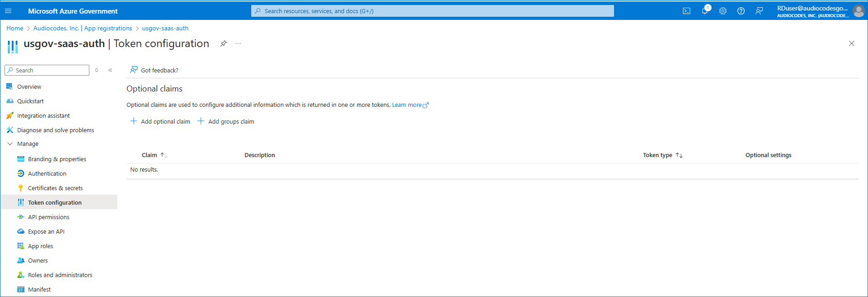868x297 pixels.
Task: Click the Owners people icon
Action: click(20, 260)
